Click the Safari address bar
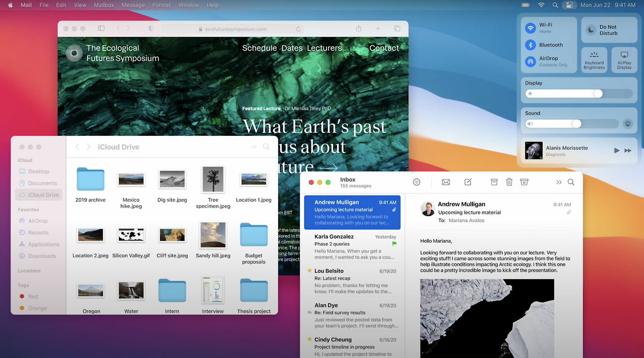644x358 pixels. pyautogui.click(x=232, y=29)
